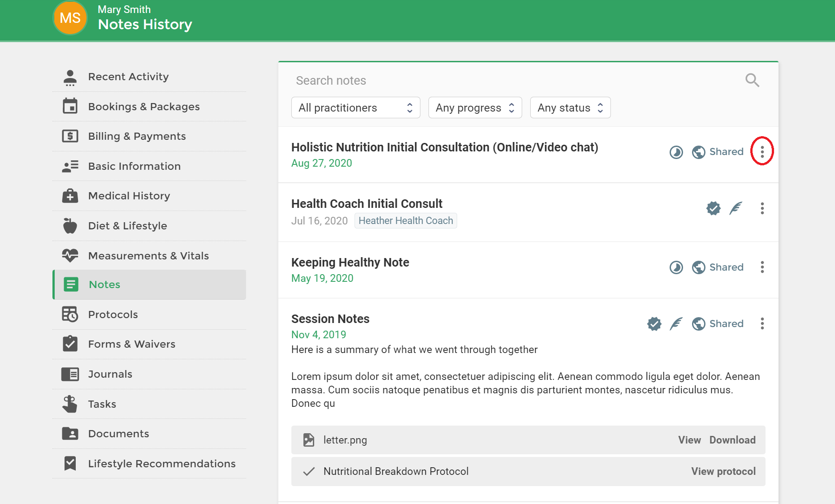Select Notes in the sidebar
The height and width of the screenshot is (504, 835).
coord(149,284)
